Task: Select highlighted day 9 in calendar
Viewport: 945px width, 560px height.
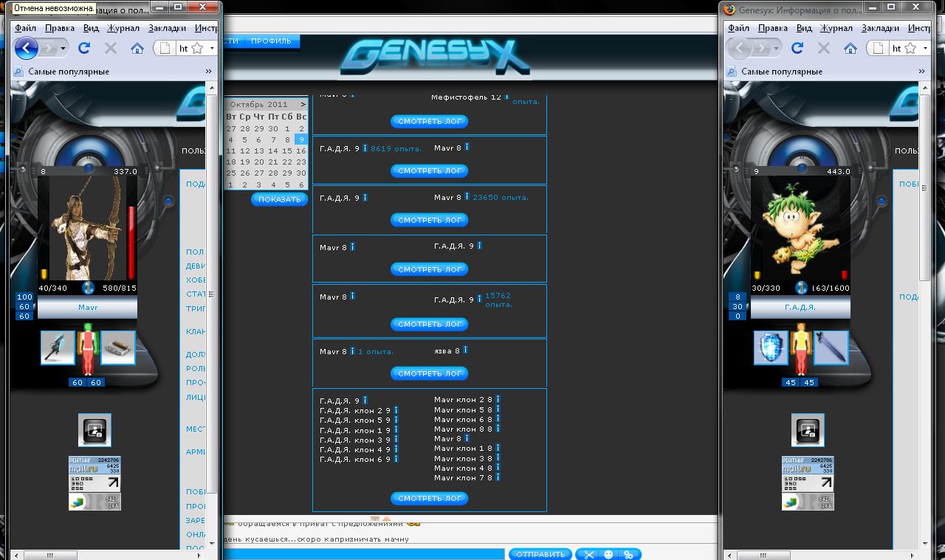Action: (x=300, y=139)
